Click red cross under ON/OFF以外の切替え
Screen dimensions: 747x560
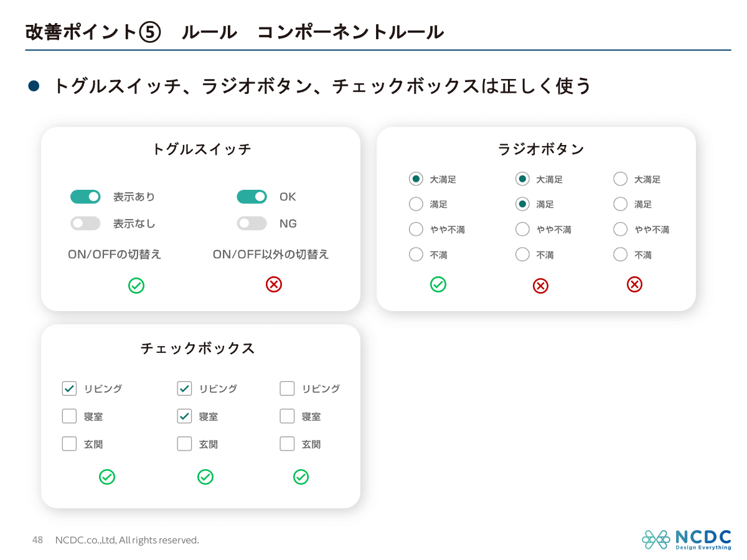click(x=274, y=284)
